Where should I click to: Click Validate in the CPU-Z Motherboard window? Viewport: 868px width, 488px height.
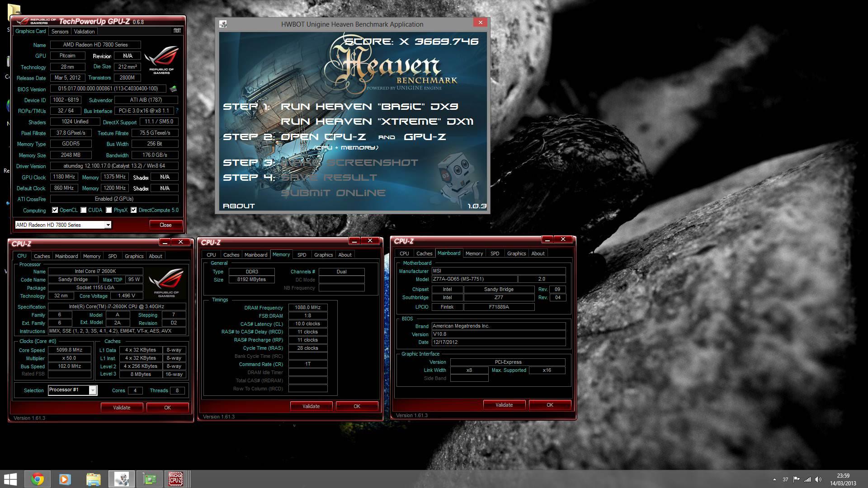[x=504, y=404]
